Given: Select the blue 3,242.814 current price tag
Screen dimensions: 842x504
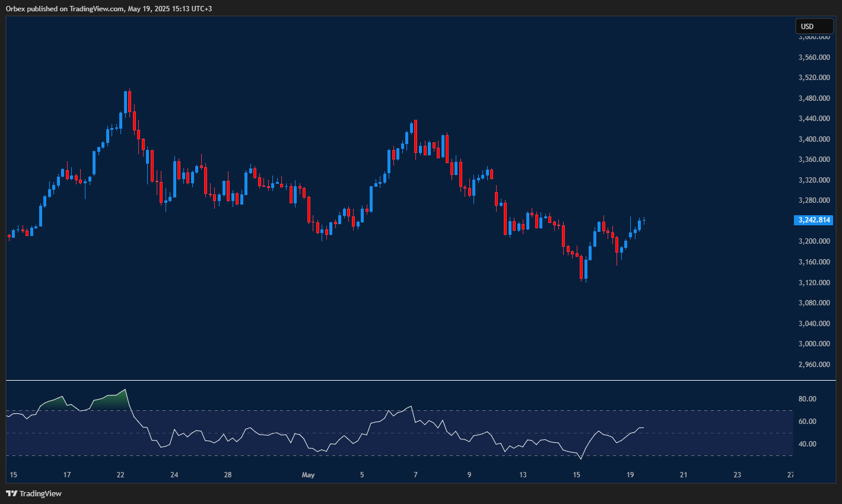Looking at the screenshot, I should pyautogui.click(x=814, y=220).
